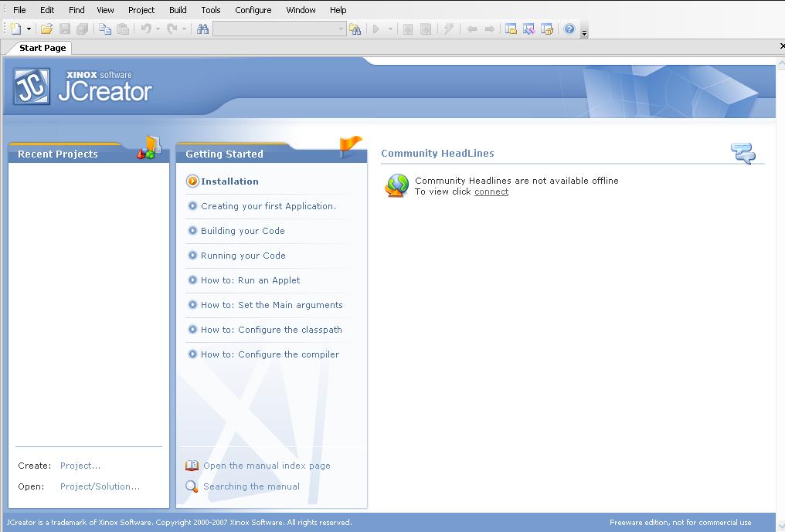Open 'How to: Configure the classpath'

pyautogui.click(x=271, y=330)
